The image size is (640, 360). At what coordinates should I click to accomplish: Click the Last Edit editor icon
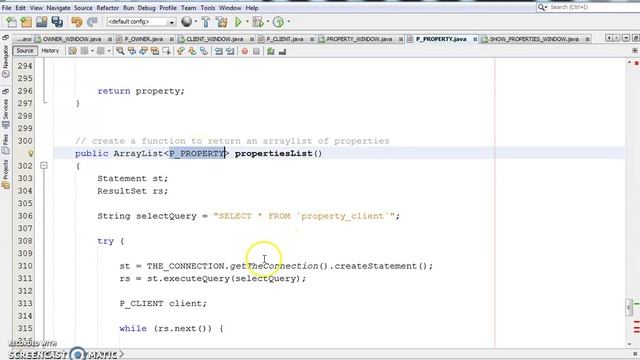click(72, 51)
